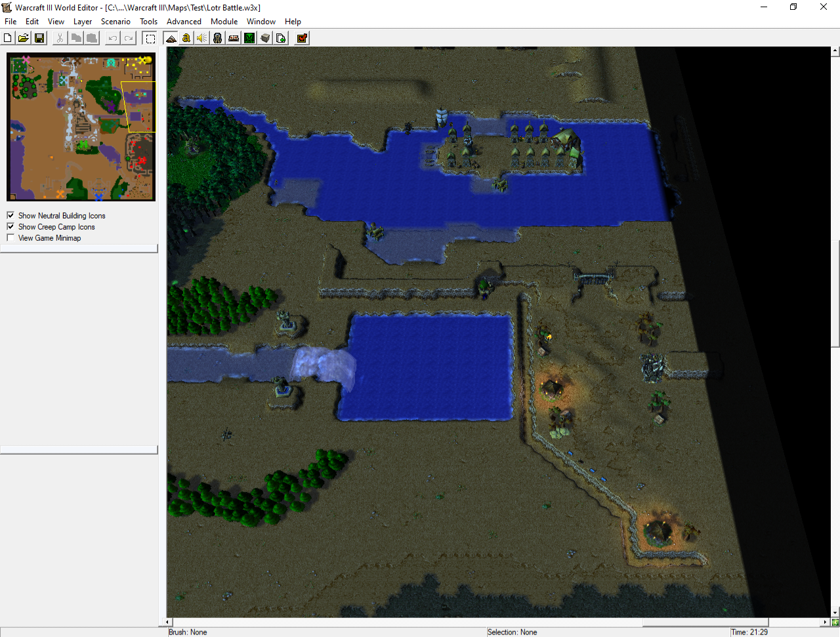Click the 'Selection: None' status bar text

[x=512, y=632]
